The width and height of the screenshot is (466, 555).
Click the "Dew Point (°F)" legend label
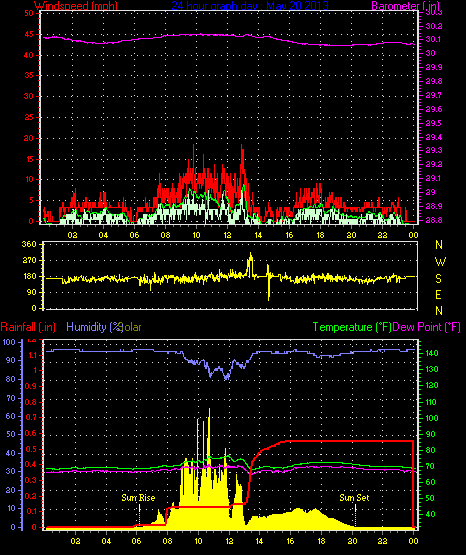pos(426,327)
